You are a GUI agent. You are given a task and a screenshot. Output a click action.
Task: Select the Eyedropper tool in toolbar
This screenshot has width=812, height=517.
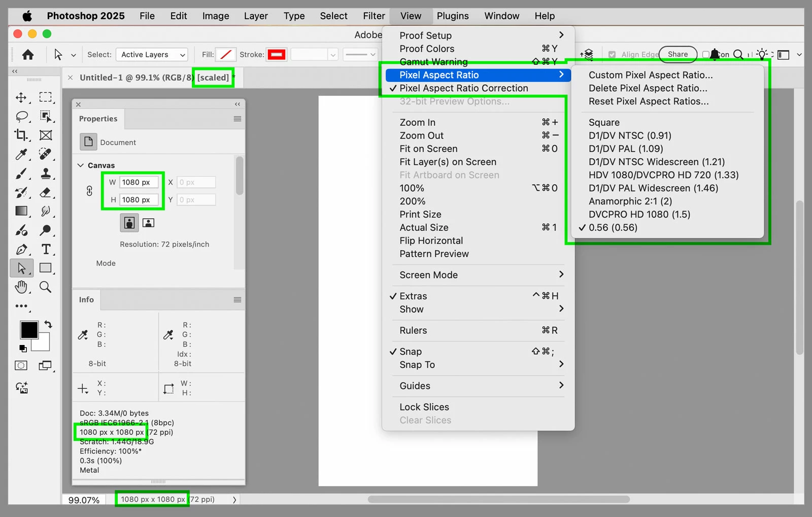(x=21, y=154)
